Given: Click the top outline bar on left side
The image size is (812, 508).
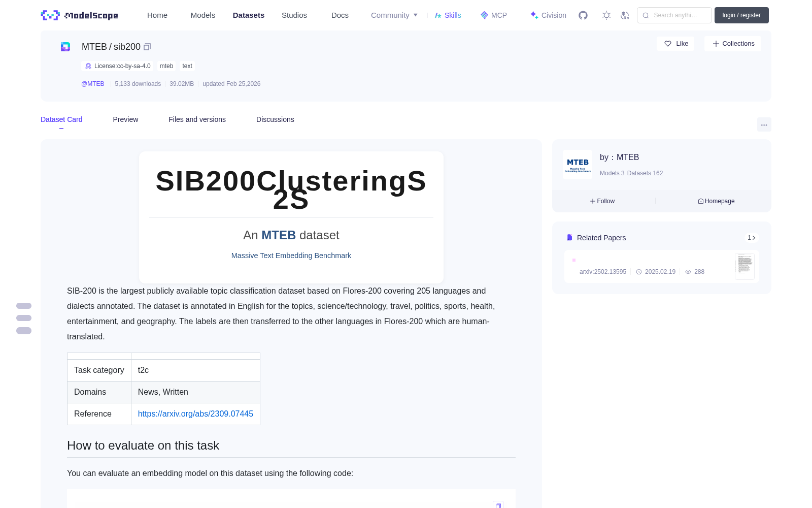Looking at the screenshot, I should (x=24, y=306).
